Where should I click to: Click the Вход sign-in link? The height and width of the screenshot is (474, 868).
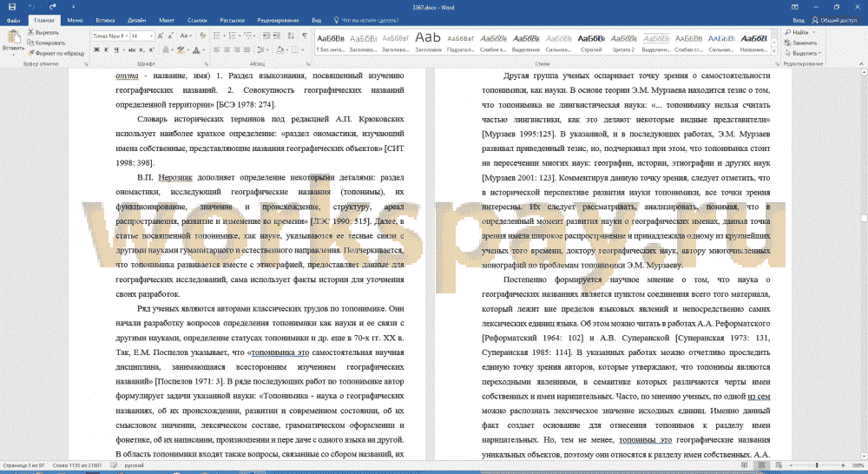[x=799, y=21]
